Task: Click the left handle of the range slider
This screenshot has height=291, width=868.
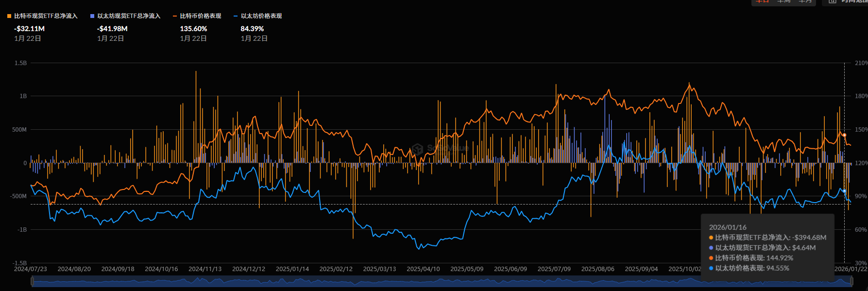Action: point(32,281)
